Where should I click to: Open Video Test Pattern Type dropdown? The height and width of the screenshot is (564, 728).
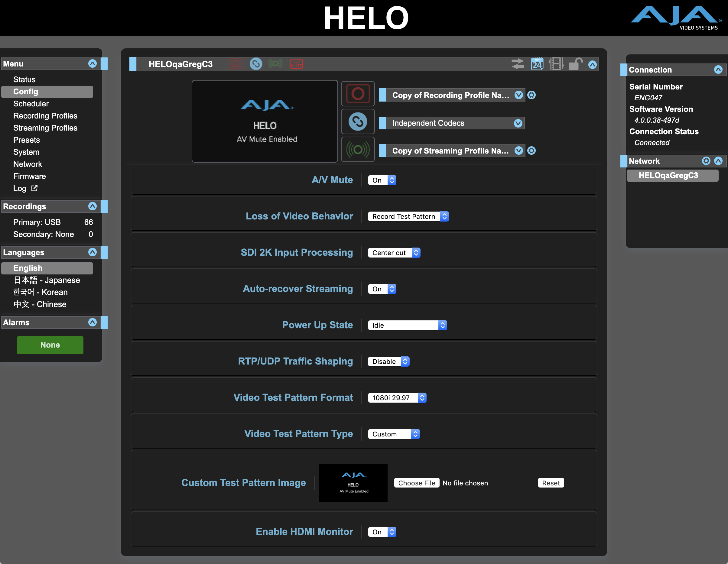tap(394, 434)
